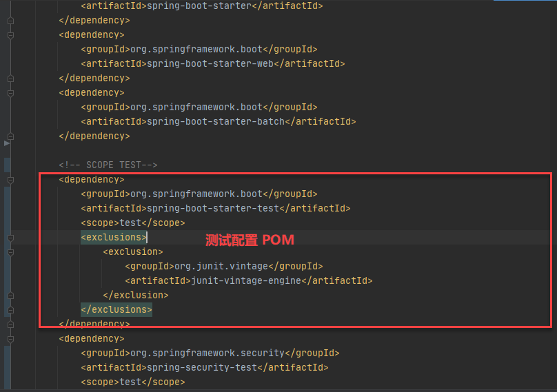
Task: Click the SCOPE TEST comment line
Action: pyautogui.click(x=108, y=165)
